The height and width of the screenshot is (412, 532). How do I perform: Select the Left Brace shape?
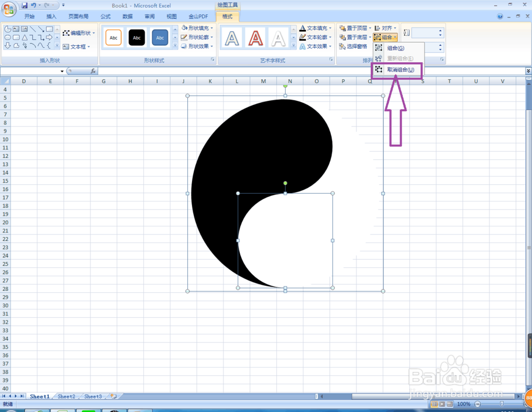coord(49,45)
